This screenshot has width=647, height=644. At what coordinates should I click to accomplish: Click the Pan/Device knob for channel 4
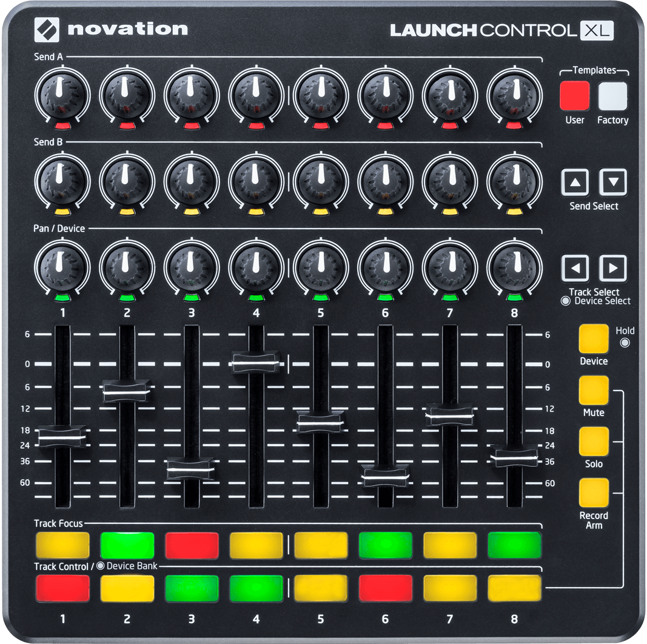pyautogui.click(x=256, y=267)
